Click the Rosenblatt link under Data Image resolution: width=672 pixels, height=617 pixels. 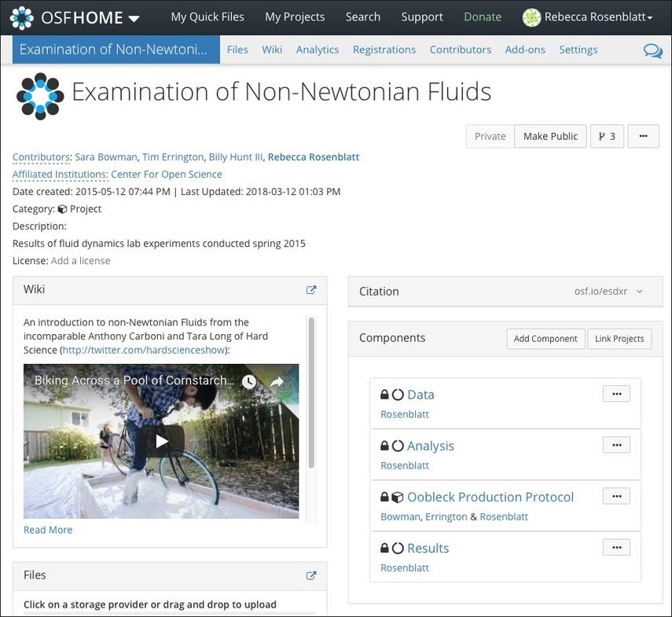click(x=405, y=414)
